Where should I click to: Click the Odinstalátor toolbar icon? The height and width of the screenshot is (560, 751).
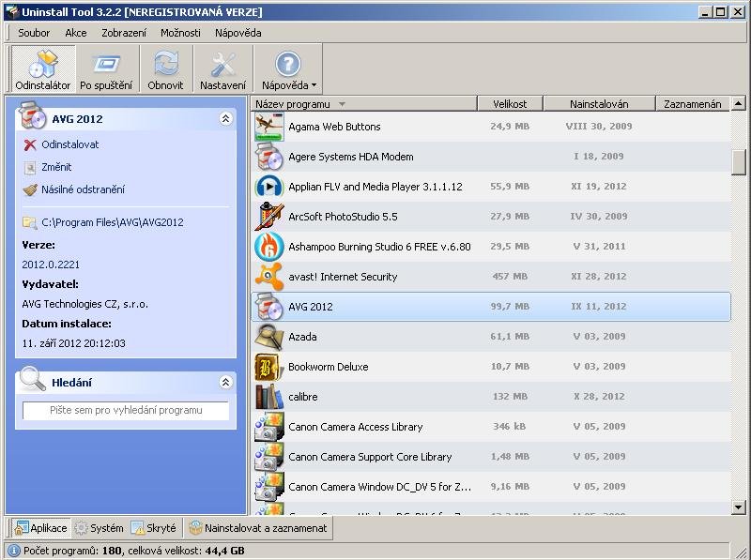pyautogui.click(x=42, y=69)
